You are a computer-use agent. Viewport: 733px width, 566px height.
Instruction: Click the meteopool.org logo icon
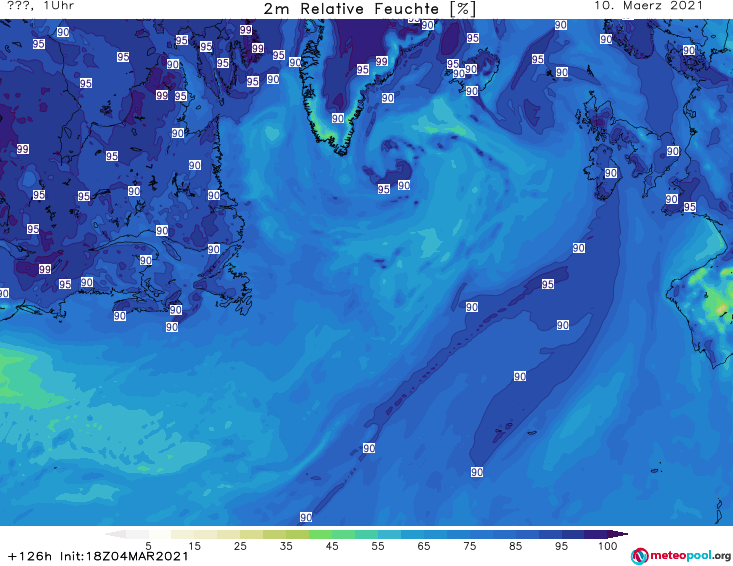[639, 556]
